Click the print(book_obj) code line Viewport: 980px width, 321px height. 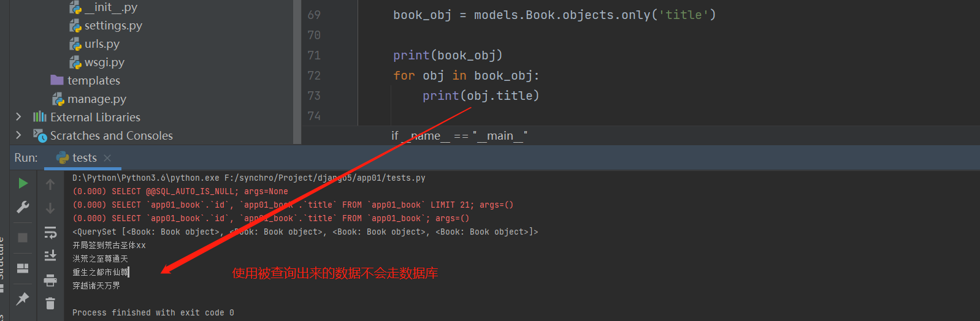448,55
